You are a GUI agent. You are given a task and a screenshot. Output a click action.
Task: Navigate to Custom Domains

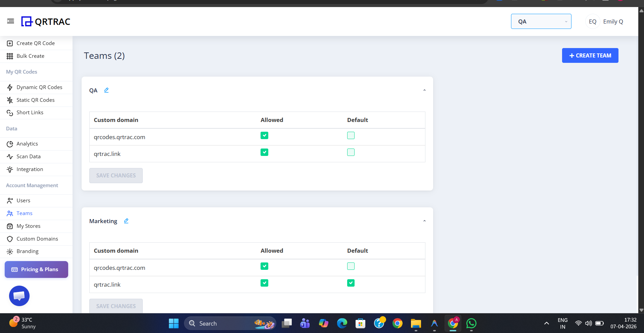click(37, 239)
